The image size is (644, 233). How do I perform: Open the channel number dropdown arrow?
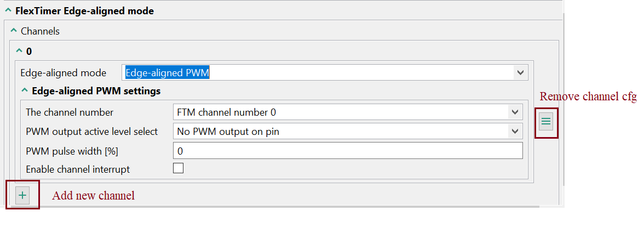515,112
